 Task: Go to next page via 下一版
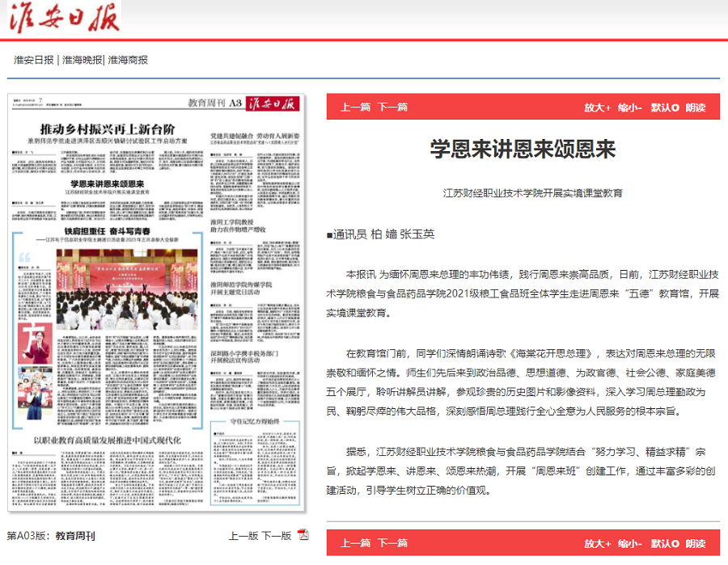coord(276,535)
